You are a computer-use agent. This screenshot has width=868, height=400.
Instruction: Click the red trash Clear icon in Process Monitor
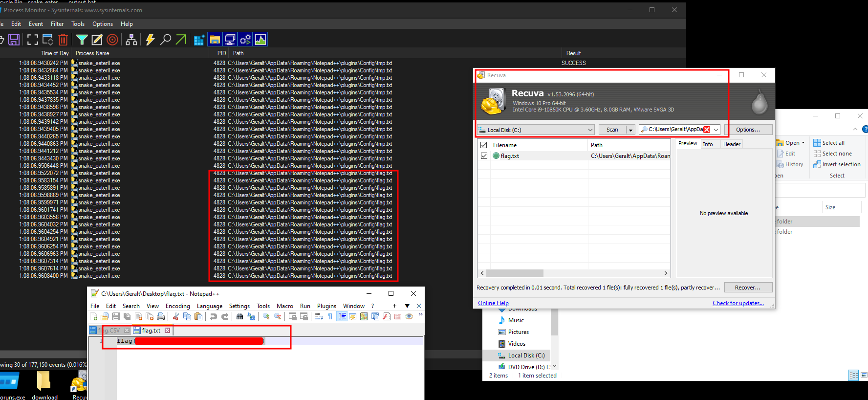point(63,40)
